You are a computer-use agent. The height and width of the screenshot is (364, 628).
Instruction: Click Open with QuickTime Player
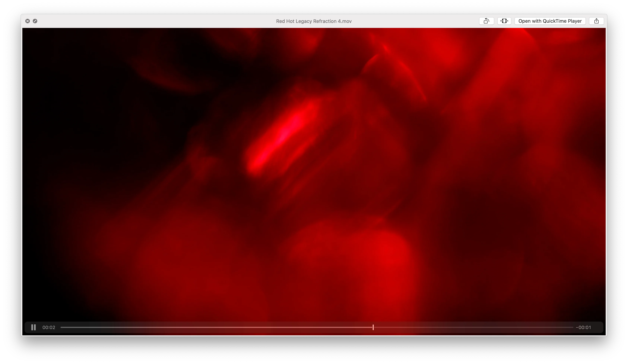550,21
